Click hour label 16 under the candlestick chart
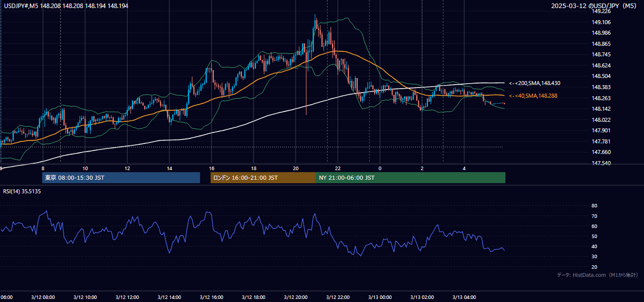This screenshot has height=302, width=644. click(x=212, y=168)
